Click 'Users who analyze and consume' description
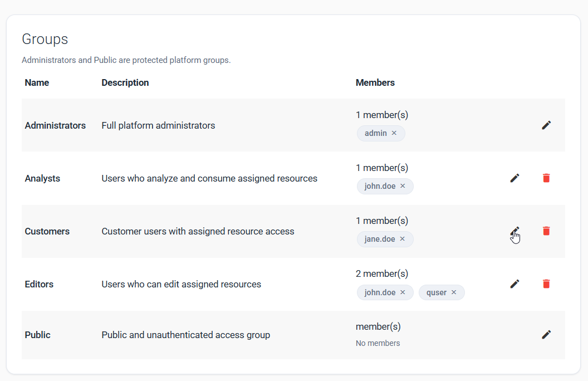This screenshot has width=588, height=381. pyautogui.click(x=209, y=178)
